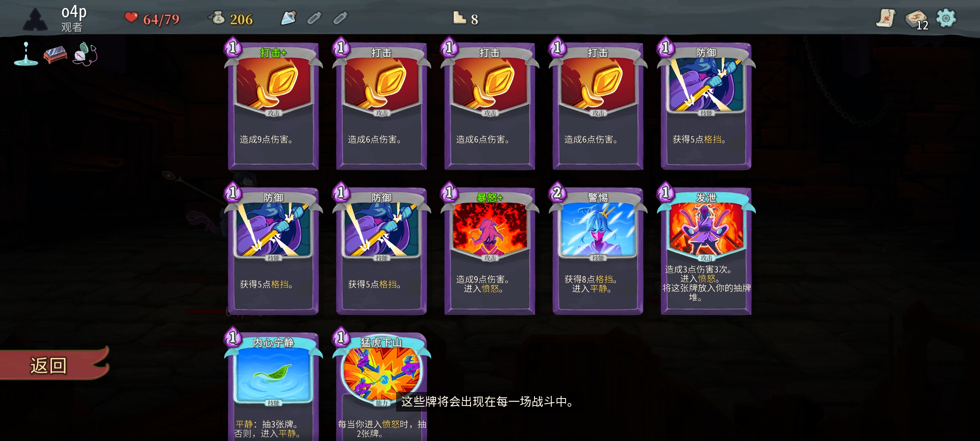Select the pocketwatch relic icon
Image resolution: width=980 pixels, height=441 pixels.
[x=85, y=54]
